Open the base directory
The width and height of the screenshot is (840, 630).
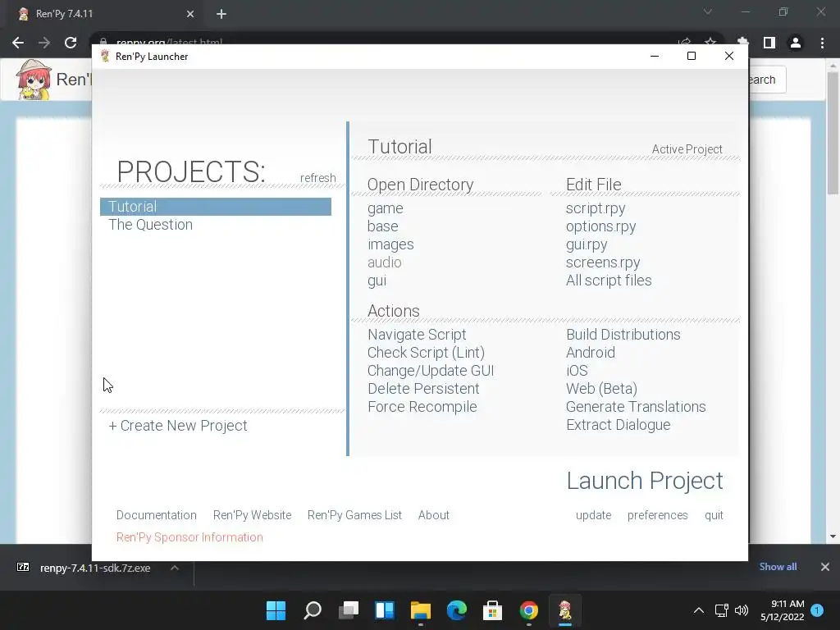pyautogui.click(x=382, y=226)
